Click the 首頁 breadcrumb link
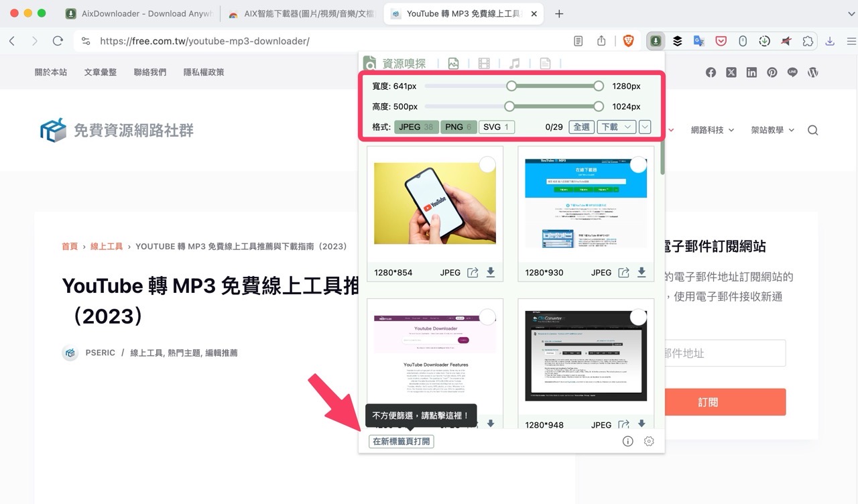 pyautogui.click(x=70, y=247)
